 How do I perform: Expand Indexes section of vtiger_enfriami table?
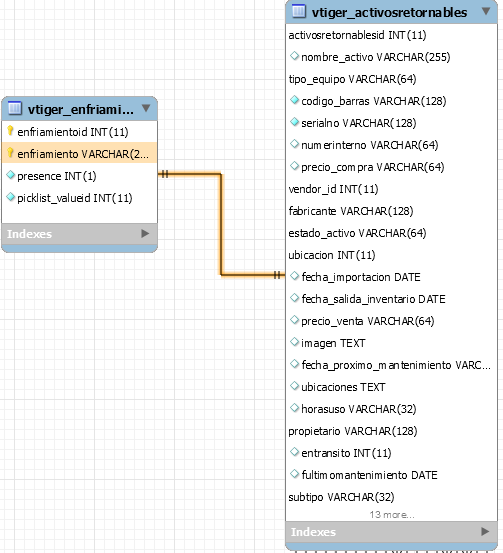[x=145, y=233]
